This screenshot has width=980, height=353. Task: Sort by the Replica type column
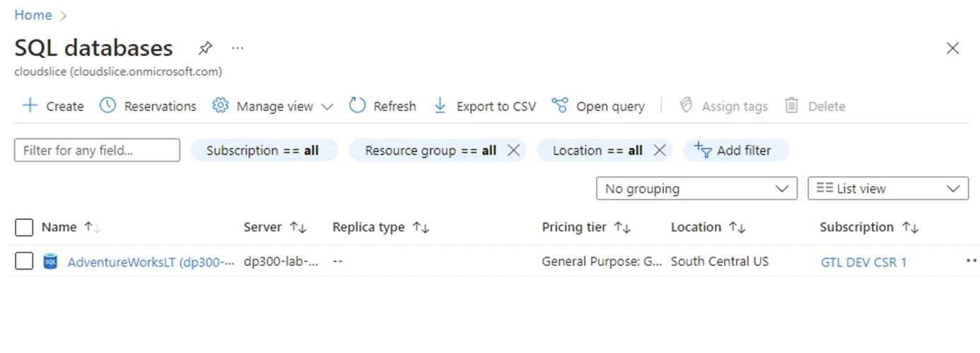tap(381, 227)
